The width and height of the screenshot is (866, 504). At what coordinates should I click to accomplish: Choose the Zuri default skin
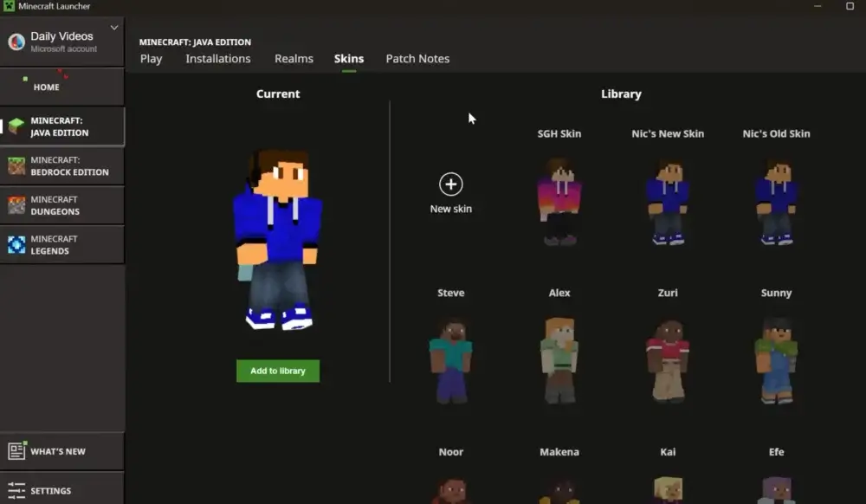(668, 360)
